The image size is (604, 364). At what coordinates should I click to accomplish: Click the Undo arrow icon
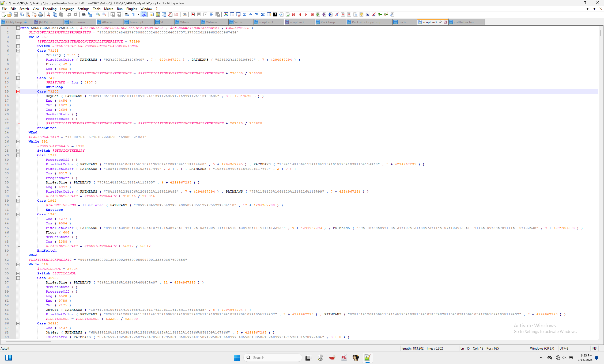[x=69, y=14]
